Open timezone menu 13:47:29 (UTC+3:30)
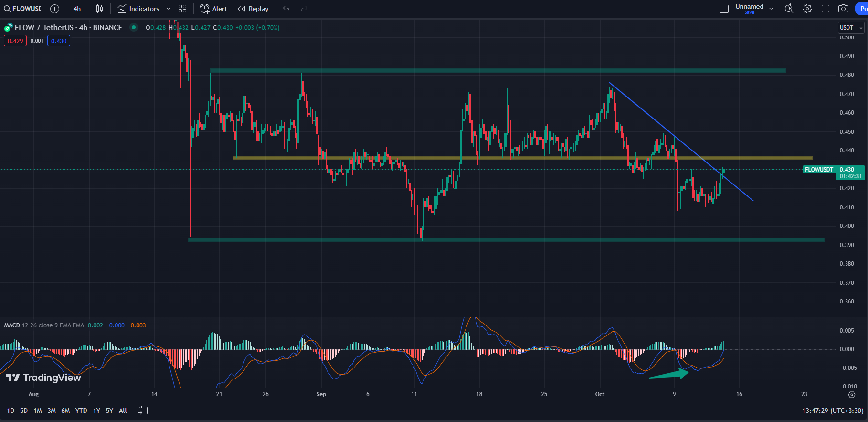Viewport: 868px width, 422px height. coord(833,411)
